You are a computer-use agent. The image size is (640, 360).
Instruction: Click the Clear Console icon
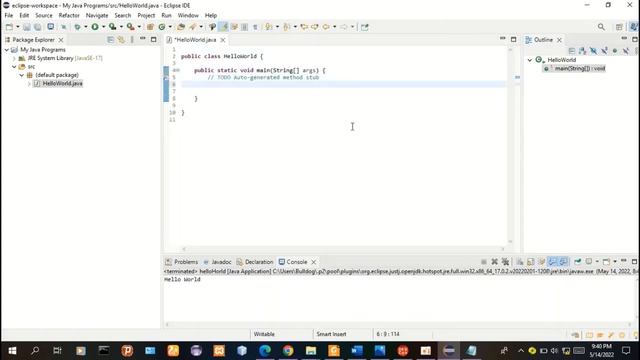(x=520, y=262)
